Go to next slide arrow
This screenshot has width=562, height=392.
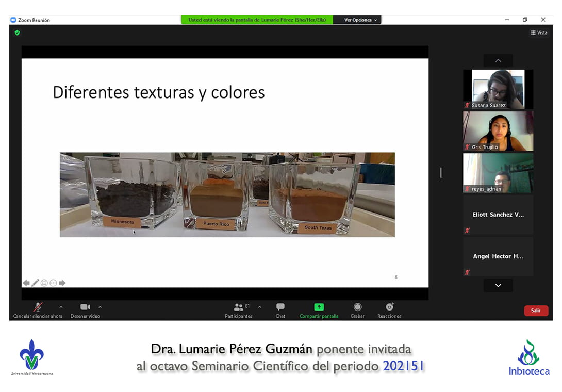pos(62,283)
